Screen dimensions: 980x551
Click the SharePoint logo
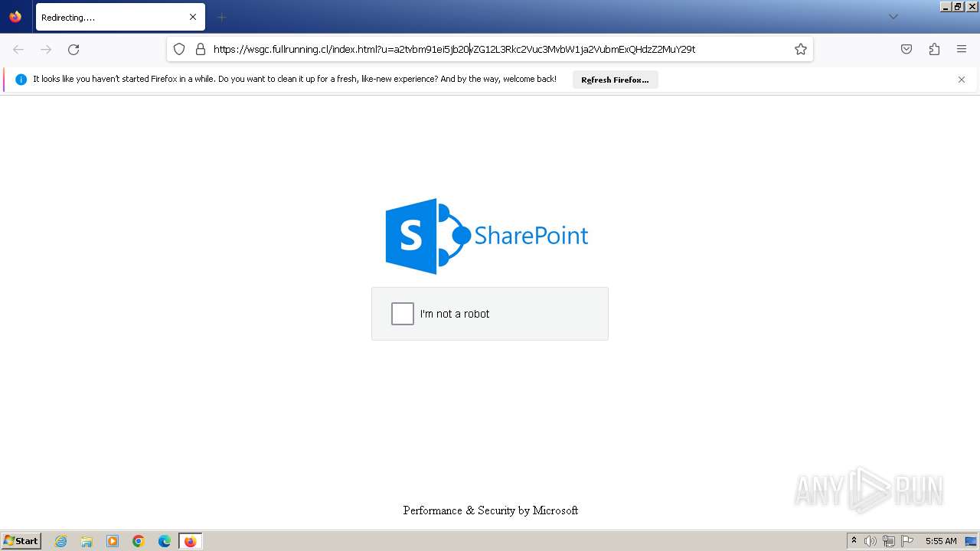tap(487, 236)
